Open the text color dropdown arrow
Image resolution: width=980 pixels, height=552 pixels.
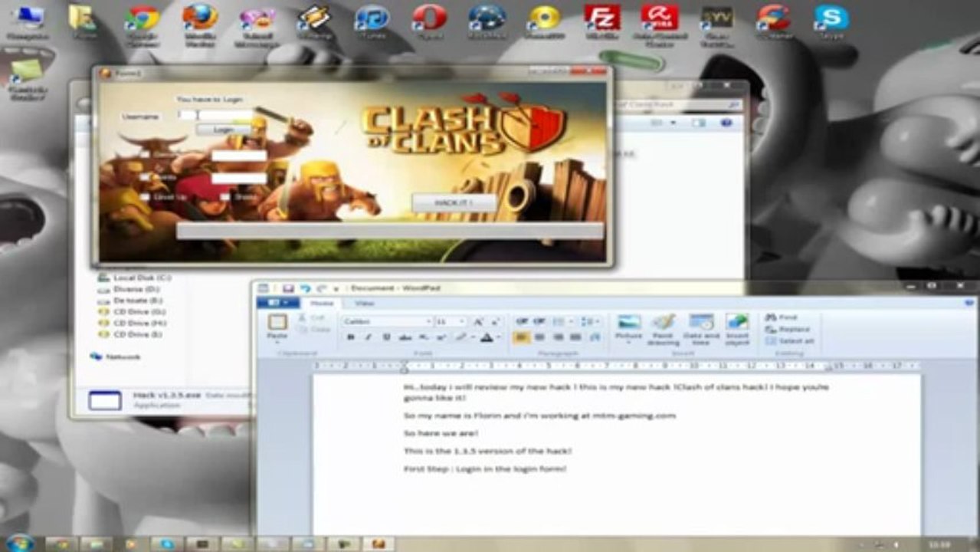tap(498, 337)
